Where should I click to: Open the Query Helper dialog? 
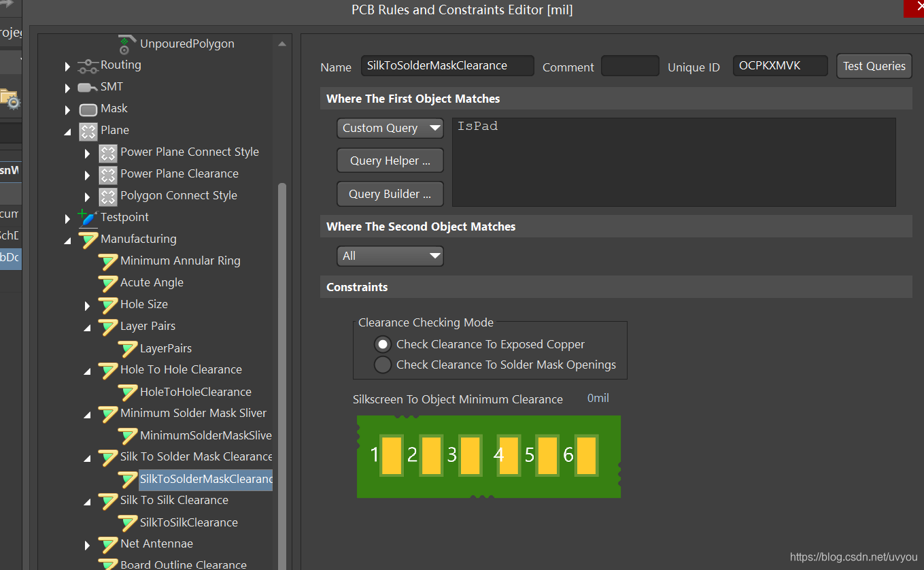[390, 161]
